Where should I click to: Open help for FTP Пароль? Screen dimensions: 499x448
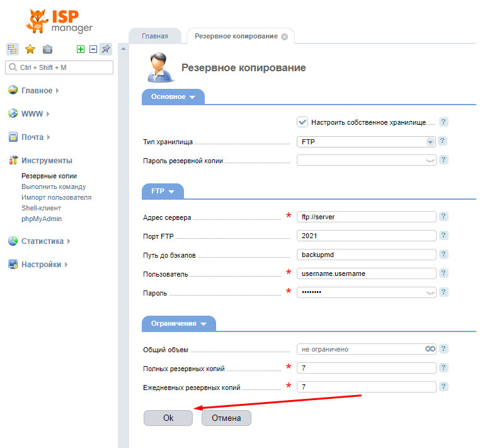(444, 292)
